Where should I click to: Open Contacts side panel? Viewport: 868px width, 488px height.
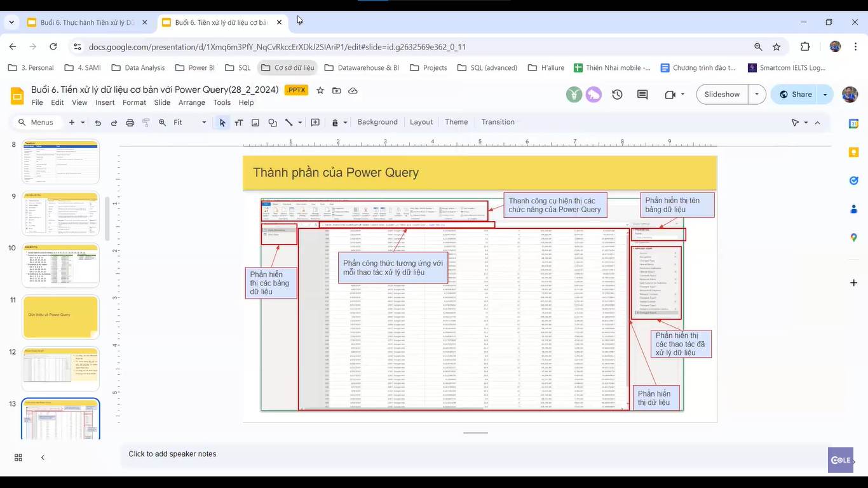point(853,209)
